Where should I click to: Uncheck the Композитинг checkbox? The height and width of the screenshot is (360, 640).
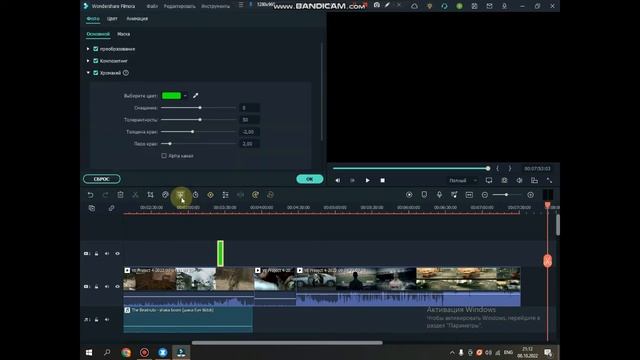tap(96, 61)
